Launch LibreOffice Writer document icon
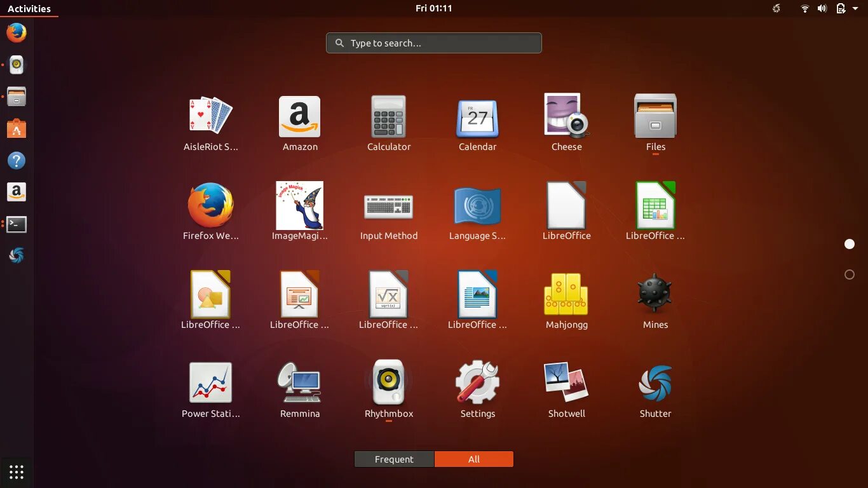Image resolution: width=868 pixels, height=488 pixels. (x=478, y=302)
